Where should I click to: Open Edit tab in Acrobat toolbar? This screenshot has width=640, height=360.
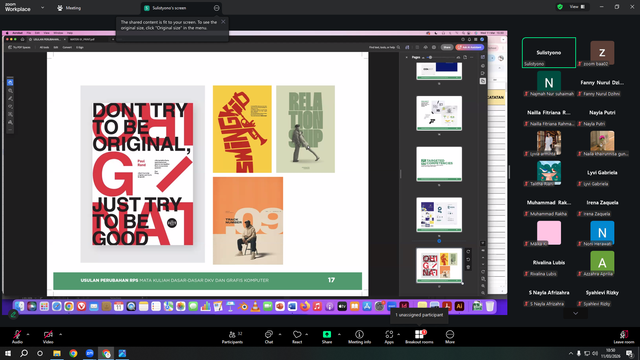(56, 47)
